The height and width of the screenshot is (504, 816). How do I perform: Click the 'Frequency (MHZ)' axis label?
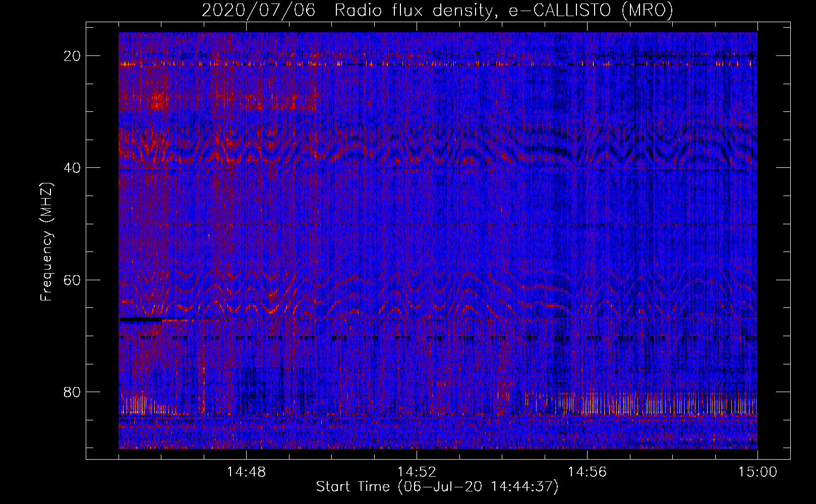click(46, 242)
